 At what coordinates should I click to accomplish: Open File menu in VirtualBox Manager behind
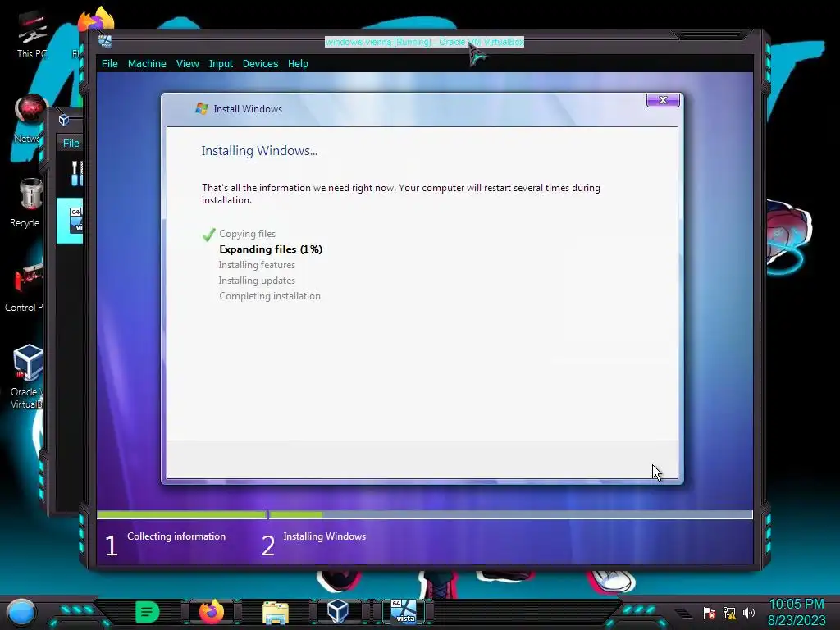[71, 143]
